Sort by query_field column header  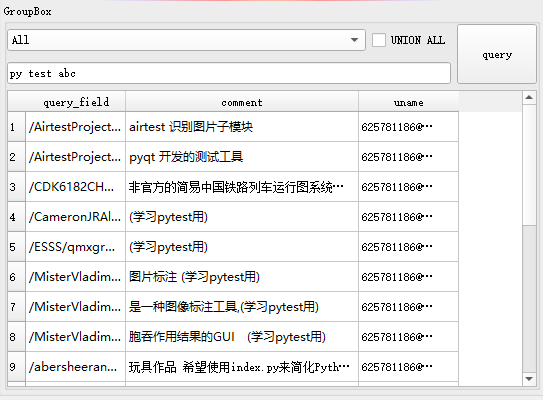coord(75,102)
